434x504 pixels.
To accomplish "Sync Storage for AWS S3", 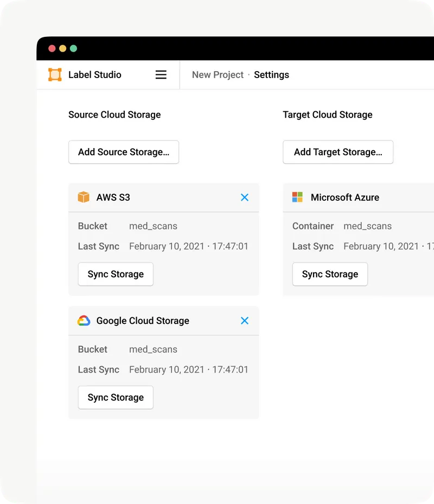I will point(116,275).
